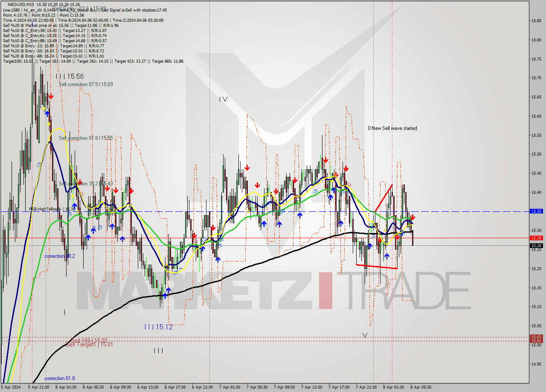Click the 'FSB-HighToBreak | 15.35' label
Screen dimensions: 546x392
point(52,209)
